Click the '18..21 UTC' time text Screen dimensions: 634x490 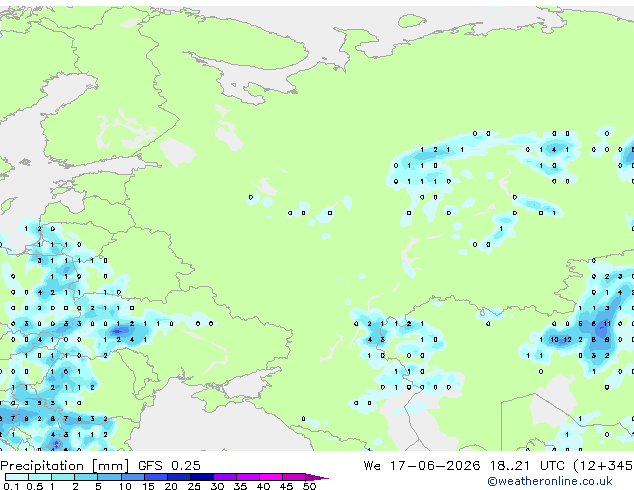click(527, 465)
